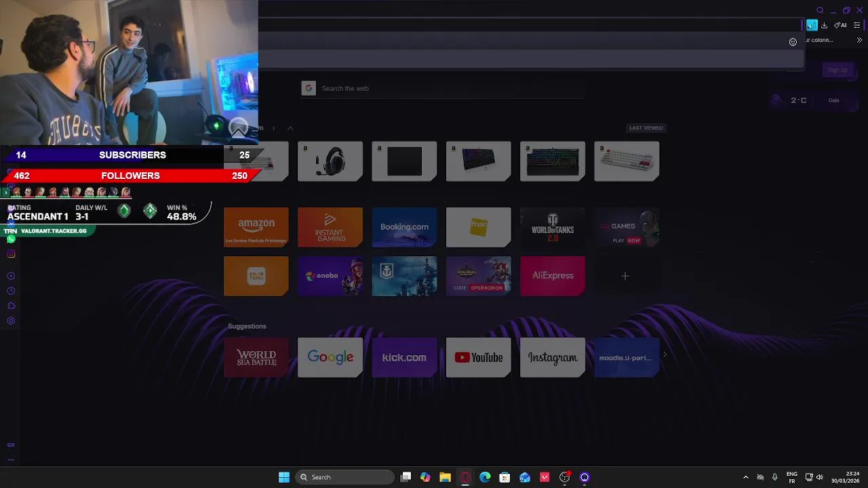868x488 pixels.
Task: Open Microsoft Edge from the taskbar
Action: [485, 477]
